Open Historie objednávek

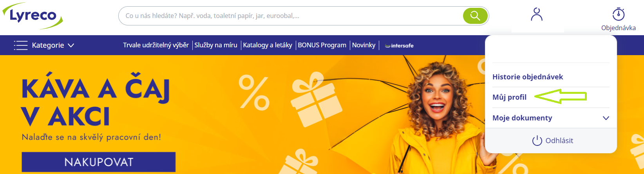coord(528,77)
